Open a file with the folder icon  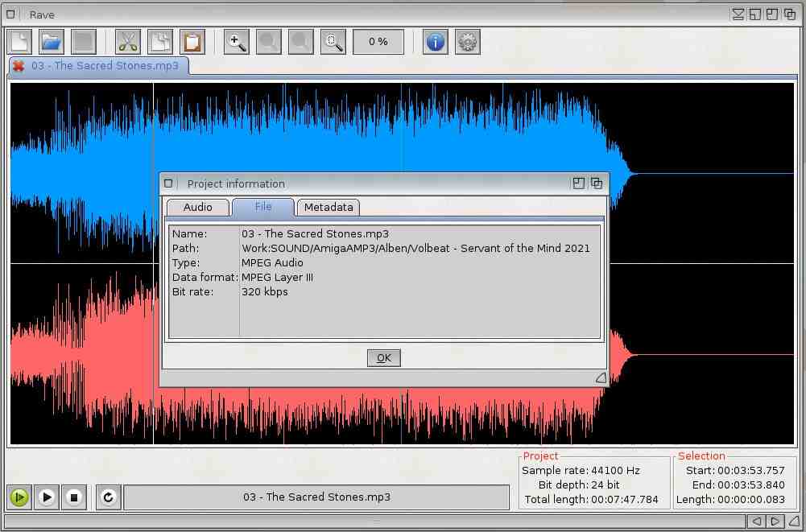click(52, 42)
